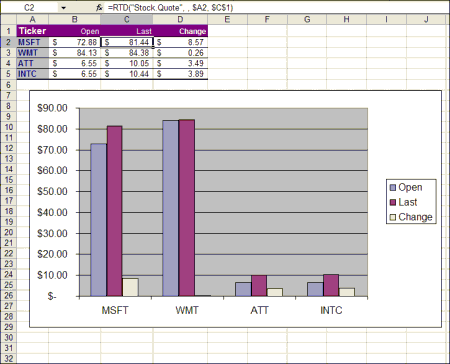Select the INTC ticker cell
This screenshot has height=364, width=450.
pos(33,74)
